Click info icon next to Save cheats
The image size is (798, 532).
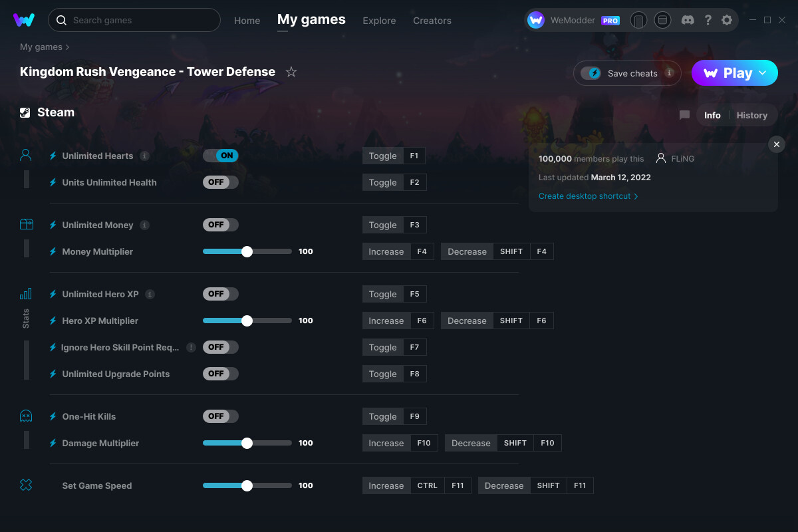669,73
